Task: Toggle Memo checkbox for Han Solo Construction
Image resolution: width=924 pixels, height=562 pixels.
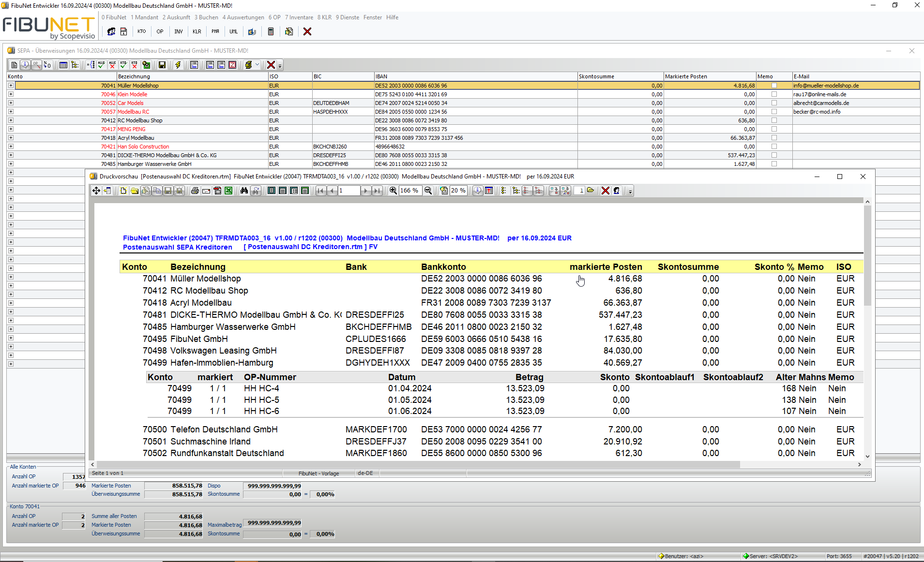Action: pos(774,147)
